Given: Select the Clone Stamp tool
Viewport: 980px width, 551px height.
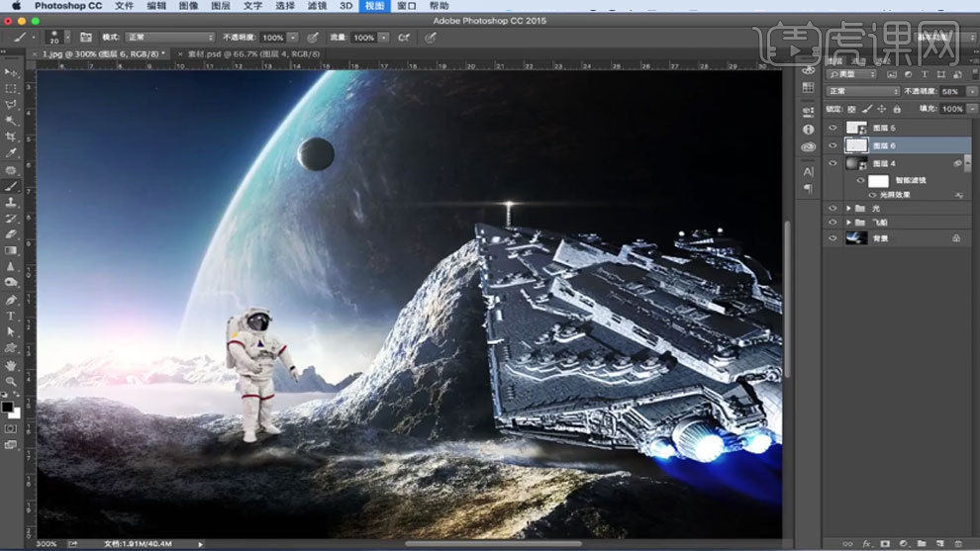Looking at the screenshot, I should [11, 203].
